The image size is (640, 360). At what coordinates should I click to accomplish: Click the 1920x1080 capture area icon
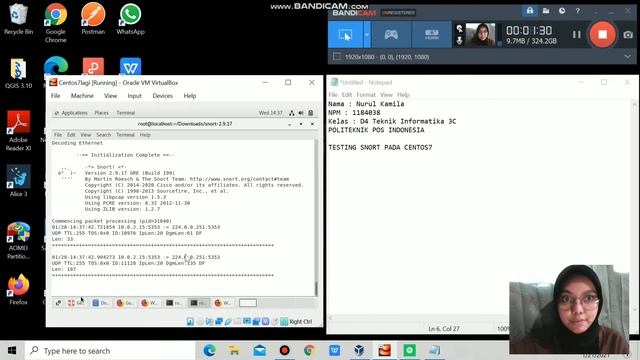pyautogui.click(x=337, y=57)
